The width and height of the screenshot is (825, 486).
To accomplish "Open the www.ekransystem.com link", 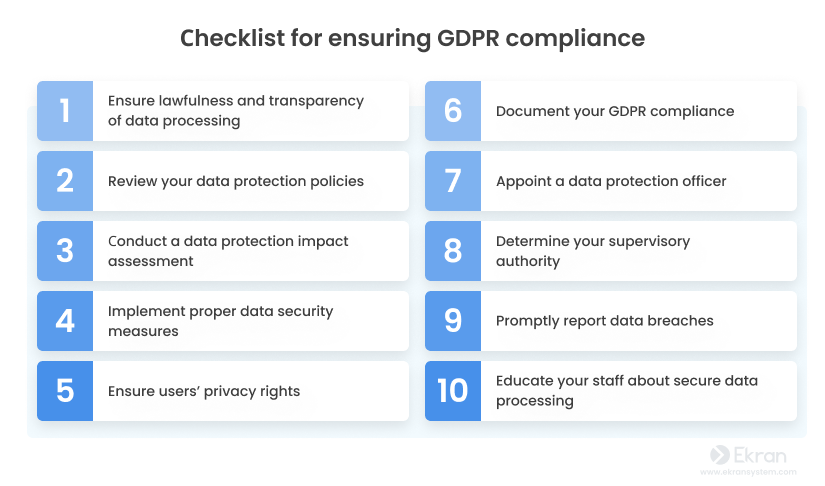I will tap(748, 472).
